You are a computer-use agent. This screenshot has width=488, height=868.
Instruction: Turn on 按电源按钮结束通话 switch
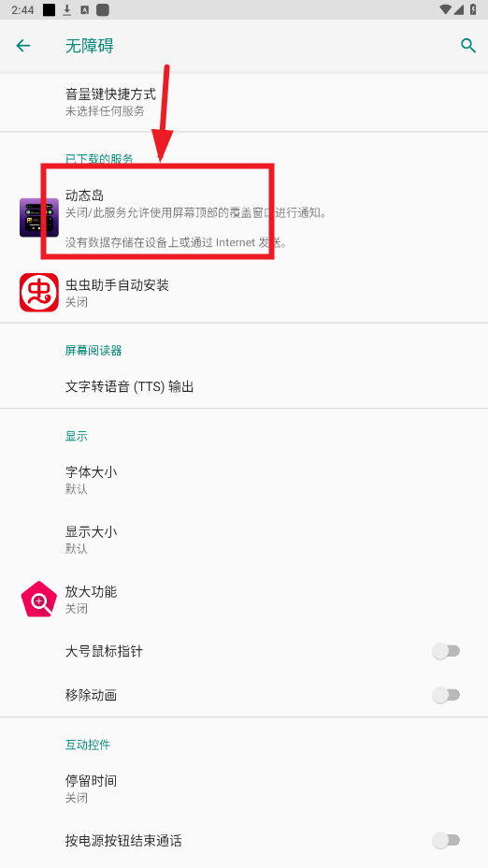[446, 840]
